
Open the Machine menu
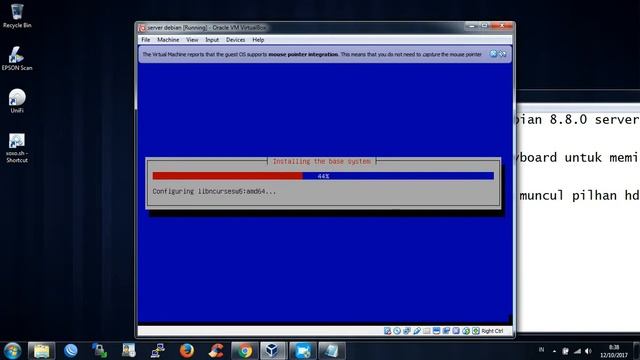168,40
